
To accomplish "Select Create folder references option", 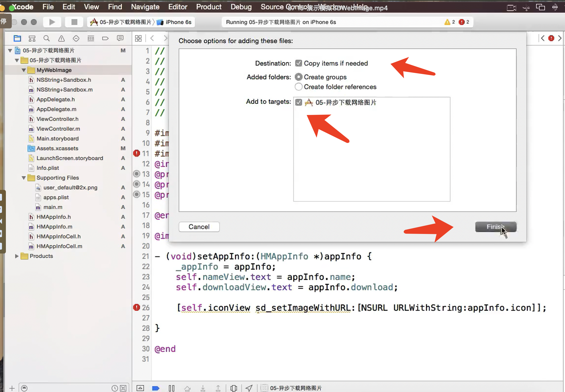I will 298,87.
